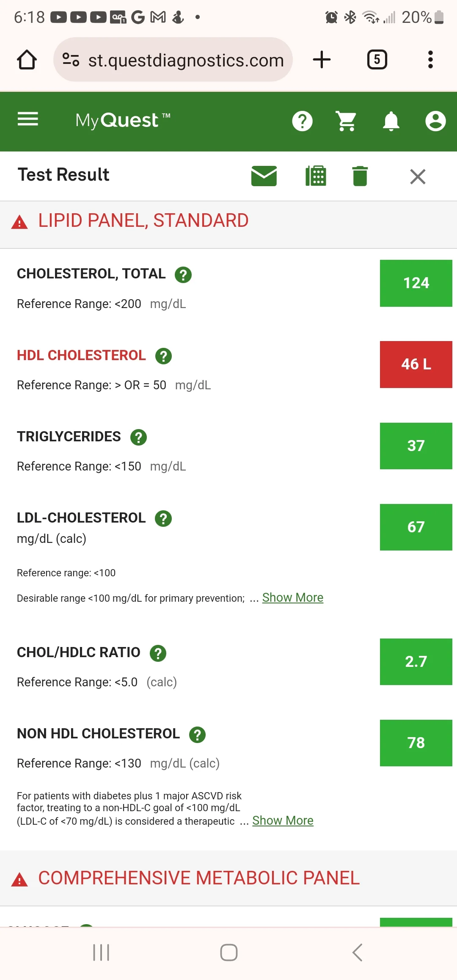Open the shopping cart
Image resolution: width=457 pixels, height=980 pixels.
coord(346,121)
